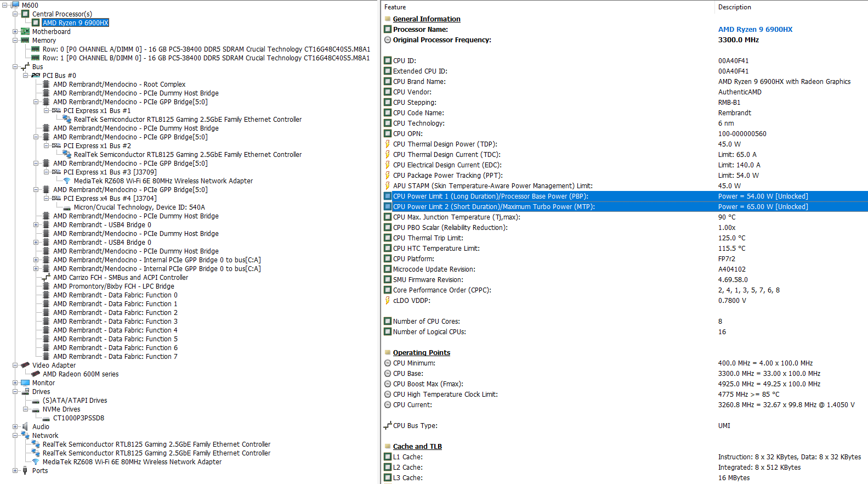868x484 pixels.
Task: Click the blue AMD Ryzen 9 6900HX value
Action: (755, 29)
